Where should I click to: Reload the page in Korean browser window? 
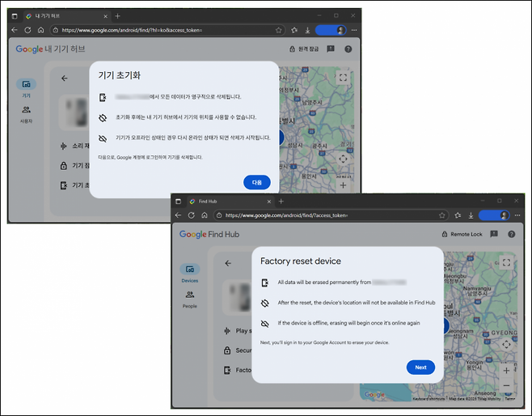(x=27, y=30)
